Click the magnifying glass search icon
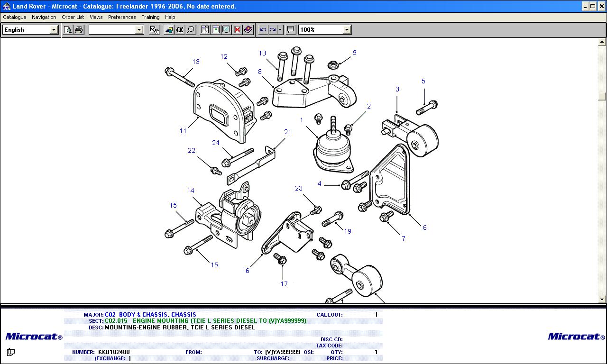The width and height of the screenshot is (607, 364). pyautogui.click(x=191, y=30)
